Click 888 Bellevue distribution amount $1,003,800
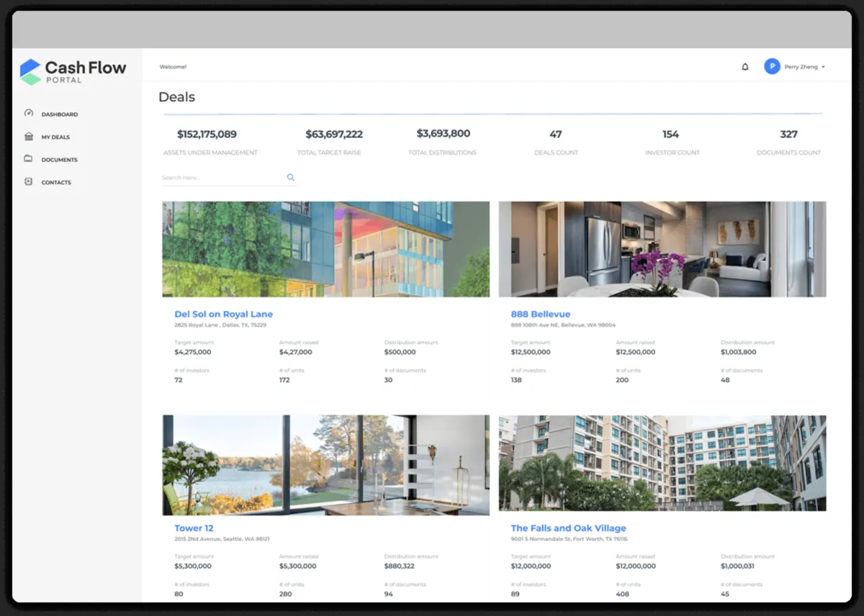Viewport: 864px width, 616px height. 739,352
